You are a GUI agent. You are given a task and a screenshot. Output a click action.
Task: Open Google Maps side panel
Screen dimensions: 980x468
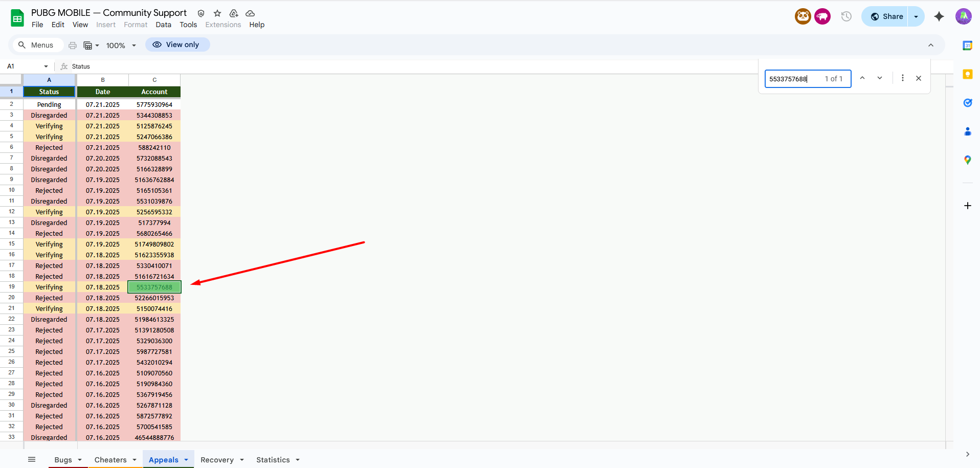tap(968, 160)
